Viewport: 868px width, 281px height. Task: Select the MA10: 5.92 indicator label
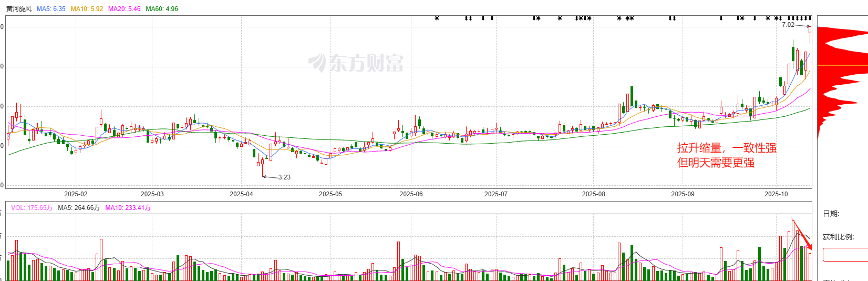click(87, 9)
